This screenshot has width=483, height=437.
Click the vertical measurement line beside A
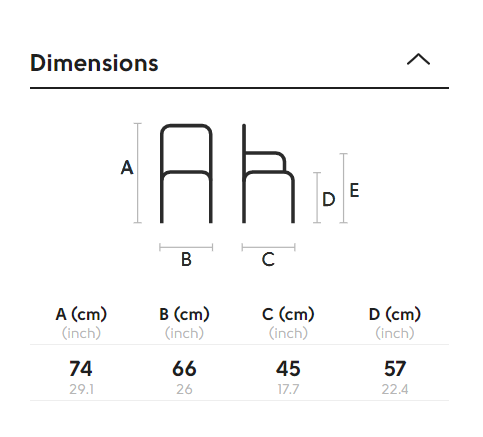coord(138,173)
